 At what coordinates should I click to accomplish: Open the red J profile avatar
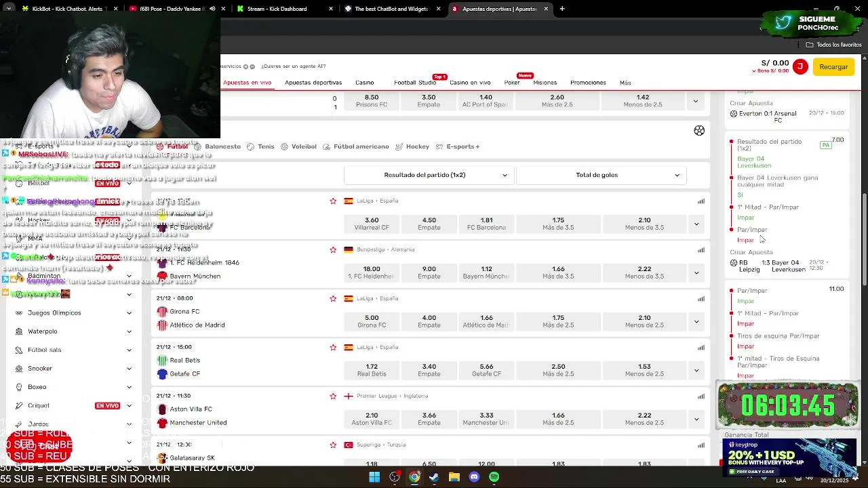[x=800, y=66]
